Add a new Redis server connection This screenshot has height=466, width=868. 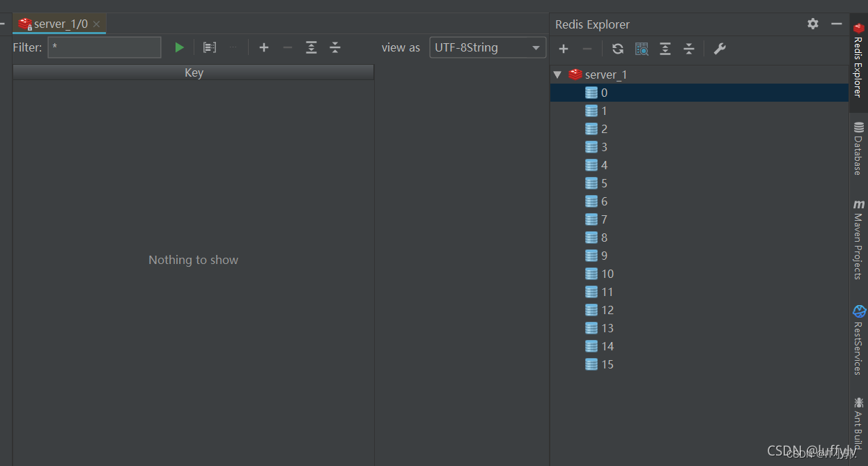pos(564,49)
